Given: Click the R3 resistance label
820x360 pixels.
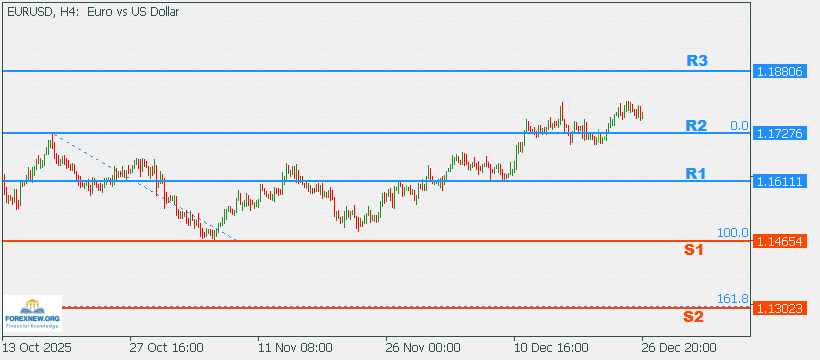Looking at the screenshot, I should click(697, 61).
